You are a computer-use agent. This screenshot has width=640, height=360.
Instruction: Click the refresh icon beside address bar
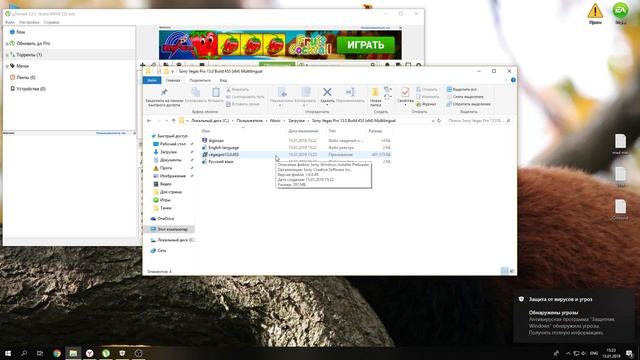pyautogui.click(x=439, y=121)
